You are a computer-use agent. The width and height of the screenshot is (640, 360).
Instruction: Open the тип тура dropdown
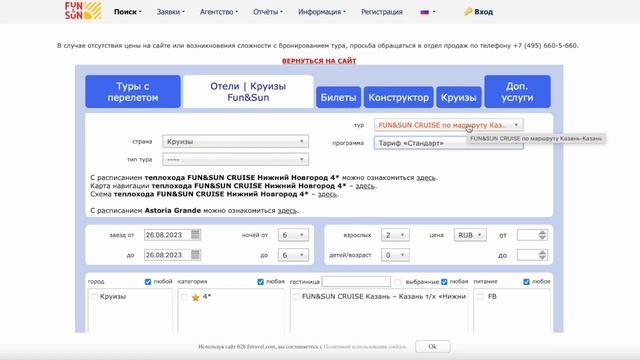[x=236, y=160]
